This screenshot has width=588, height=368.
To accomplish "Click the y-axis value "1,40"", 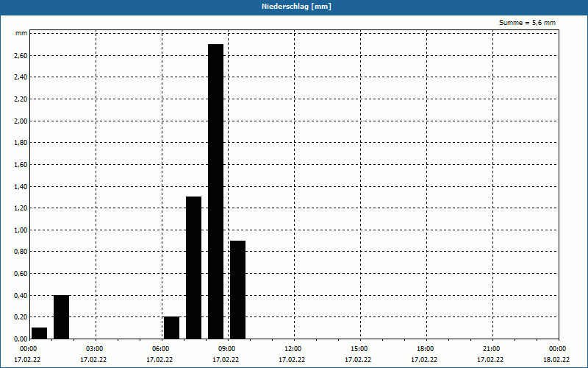I will pos(21,186).
